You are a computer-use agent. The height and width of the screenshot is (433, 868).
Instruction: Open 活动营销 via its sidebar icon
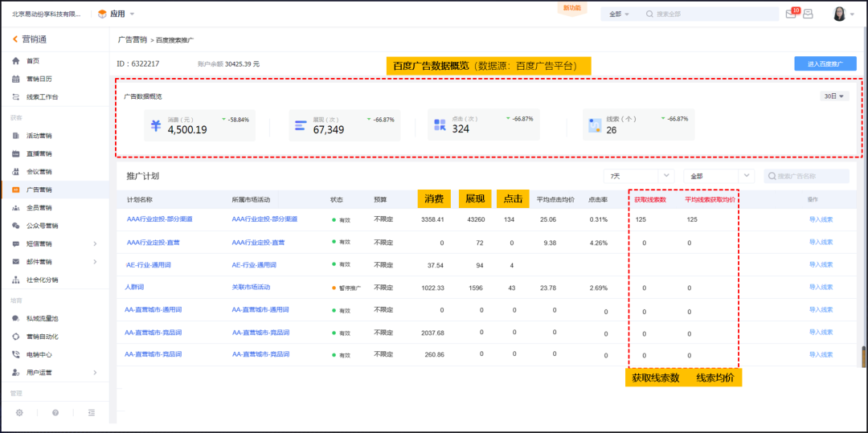(15, 136)
